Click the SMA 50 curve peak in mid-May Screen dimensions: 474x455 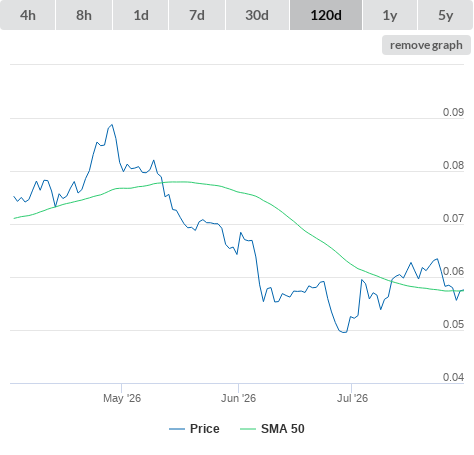click(x=178, y=182)
